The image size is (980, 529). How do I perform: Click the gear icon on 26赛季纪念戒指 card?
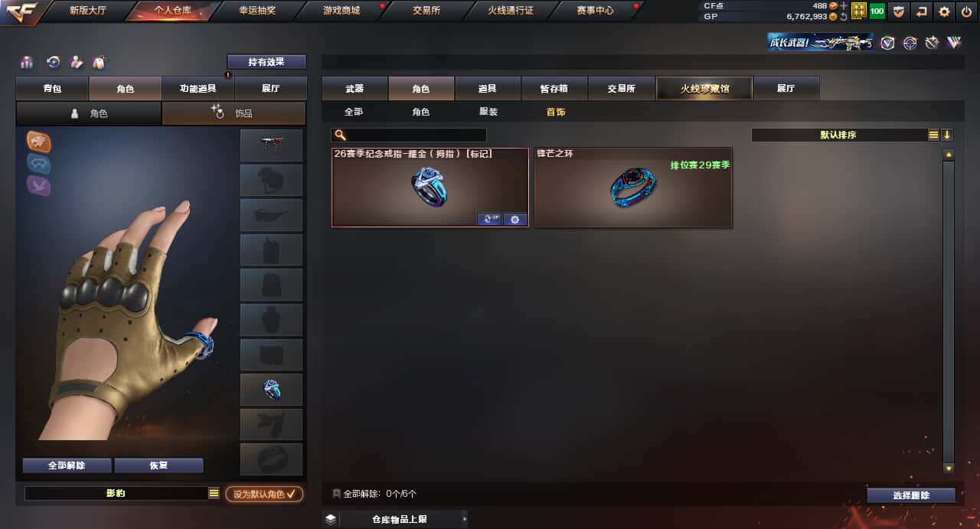(x=514, y=220)
